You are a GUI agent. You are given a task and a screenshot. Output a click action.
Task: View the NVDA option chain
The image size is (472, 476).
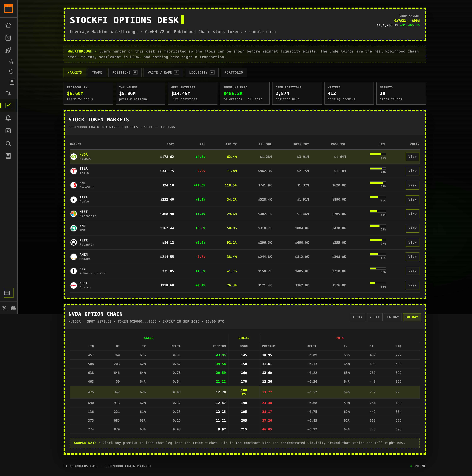[x=412, y=157]
